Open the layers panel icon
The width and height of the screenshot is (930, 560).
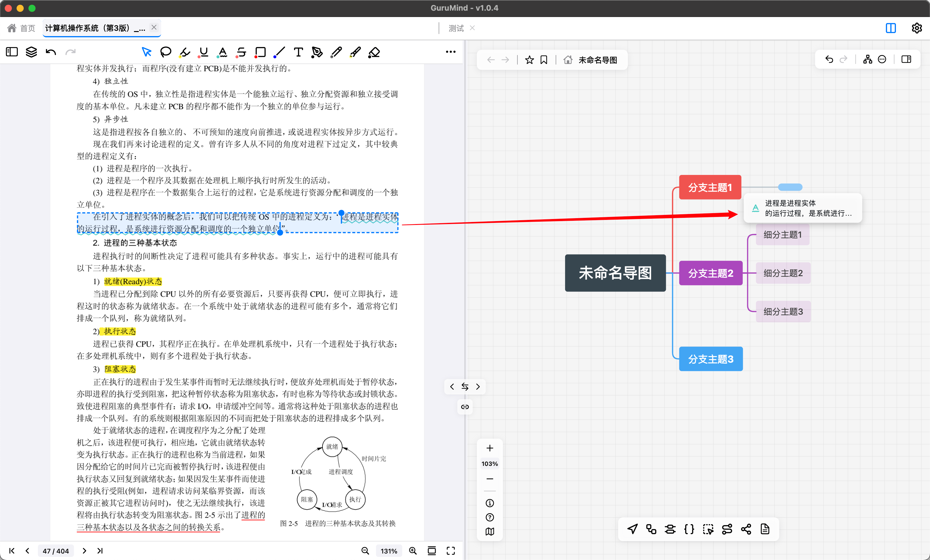tap(31, 52)
